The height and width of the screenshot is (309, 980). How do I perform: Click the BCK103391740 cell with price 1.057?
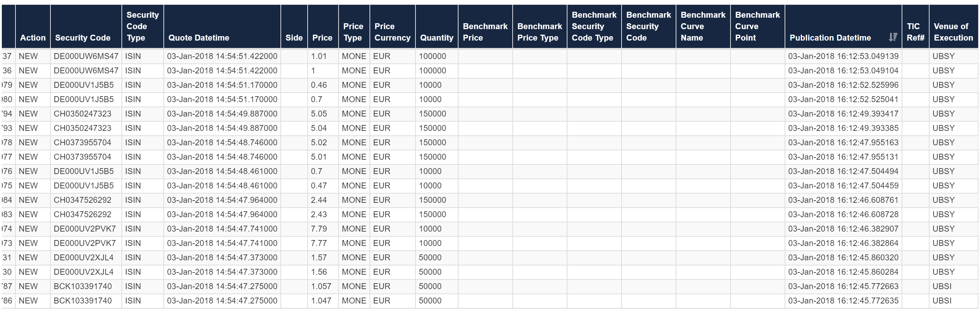86,287
